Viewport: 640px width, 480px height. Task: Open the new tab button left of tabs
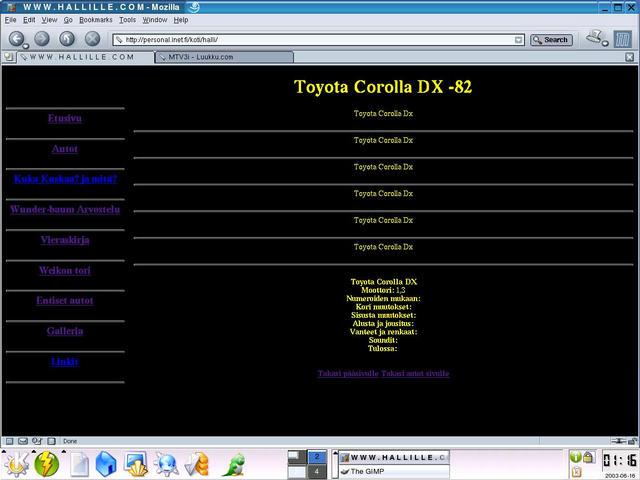8,57
